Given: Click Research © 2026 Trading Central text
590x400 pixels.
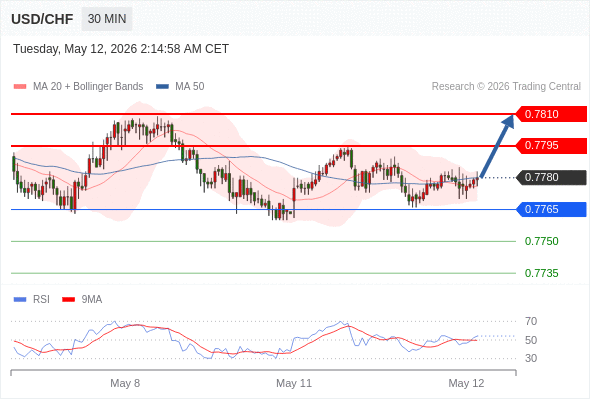Looking at the screenshot, I should click(506, 87).
